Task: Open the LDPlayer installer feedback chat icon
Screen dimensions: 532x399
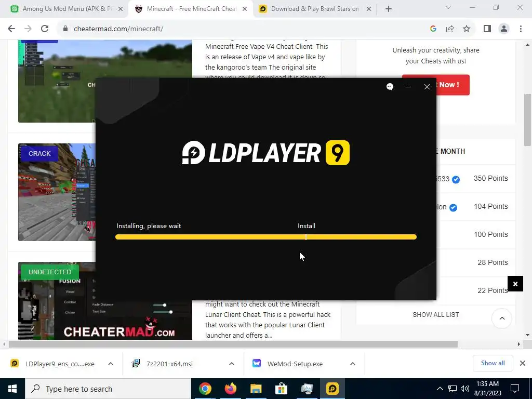Action: [x=390, y=87]
